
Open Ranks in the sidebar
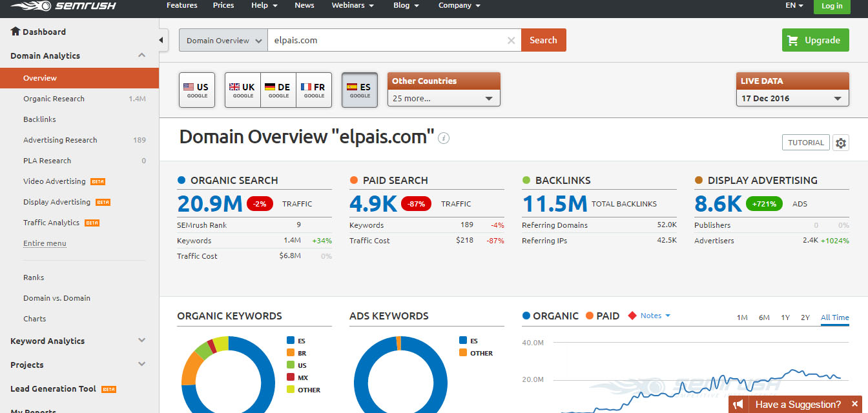tap(34, 277)
